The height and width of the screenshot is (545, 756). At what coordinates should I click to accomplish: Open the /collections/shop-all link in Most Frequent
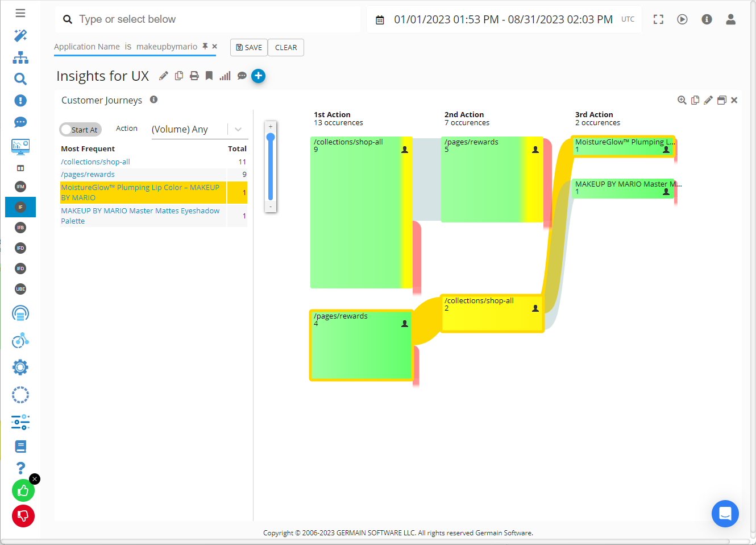[x=95, y=162]
